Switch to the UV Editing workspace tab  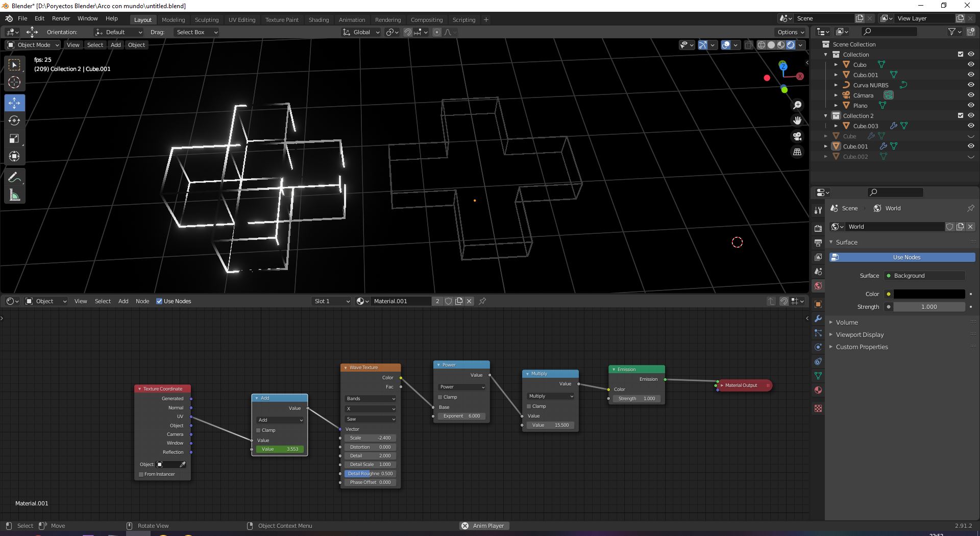pyautogui.click(x=242, y=20)
